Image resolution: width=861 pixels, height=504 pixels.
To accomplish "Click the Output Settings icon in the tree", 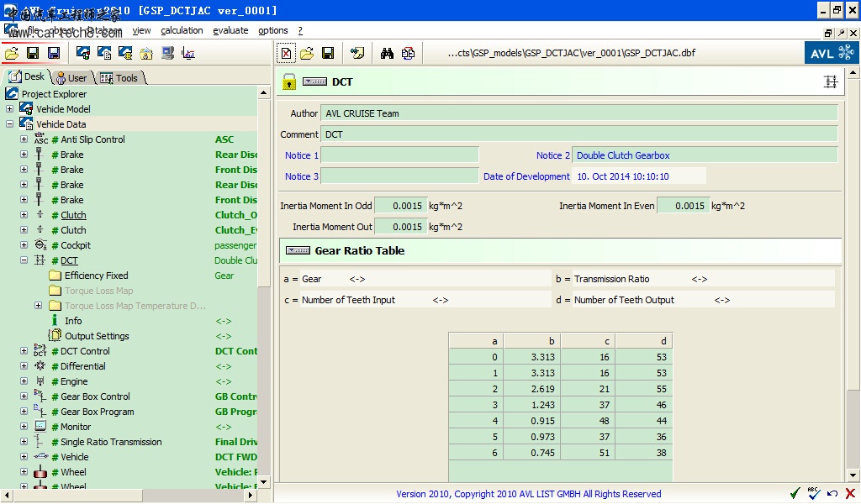I will 55,335.
